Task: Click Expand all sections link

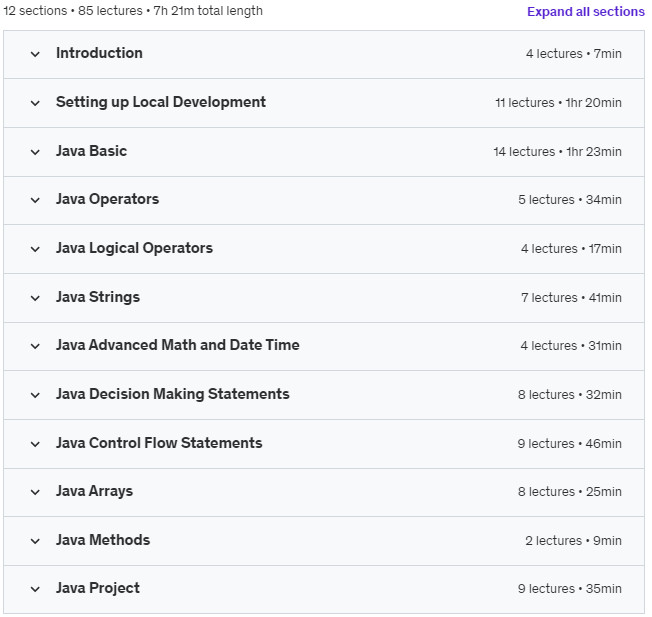Action: (585, 12)
